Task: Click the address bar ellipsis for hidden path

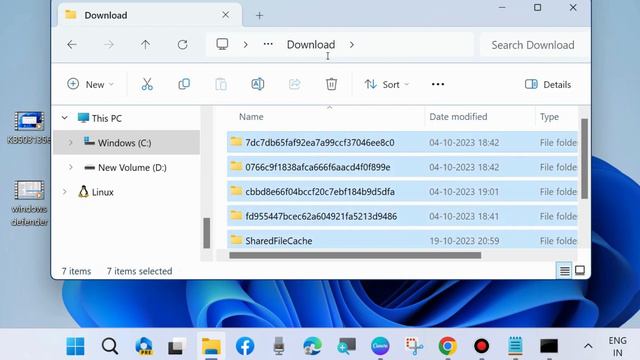Action: pos(268,44)
